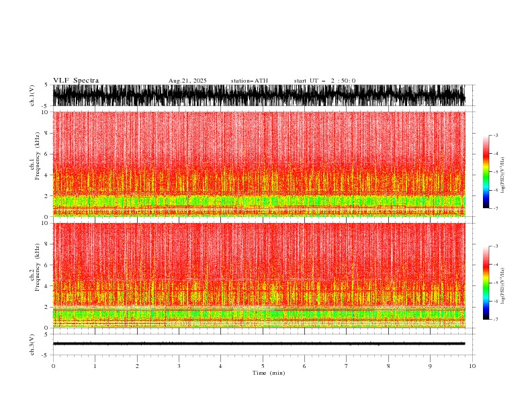Click the ch.2 spectrogram plot

pos(259,275)
